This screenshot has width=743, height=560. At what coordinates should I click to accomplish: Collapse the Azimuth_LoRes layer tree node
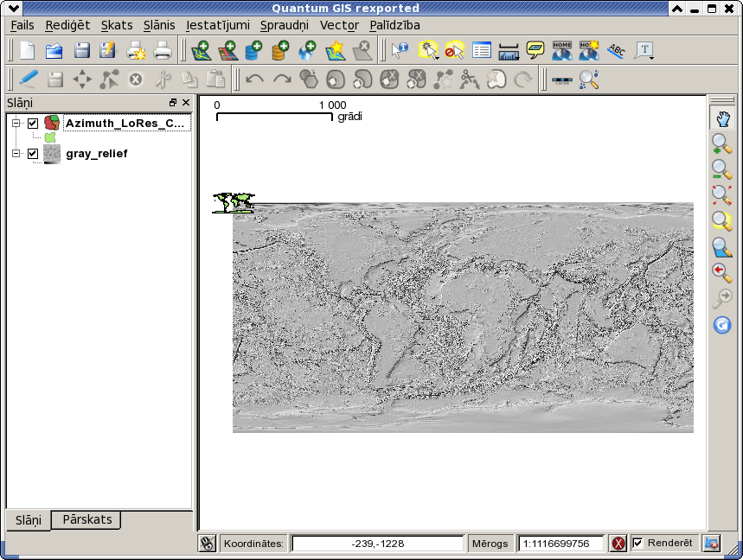pos(16,123)
